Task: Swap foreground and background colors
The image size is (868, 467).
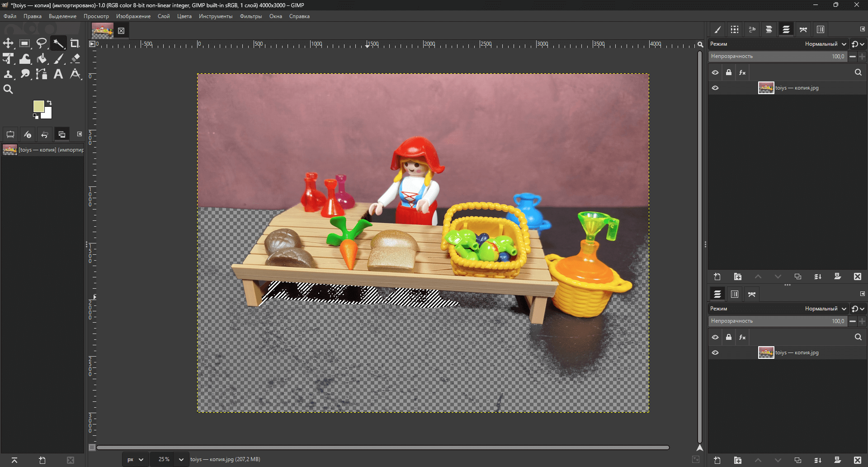Action: pos(49,103)
